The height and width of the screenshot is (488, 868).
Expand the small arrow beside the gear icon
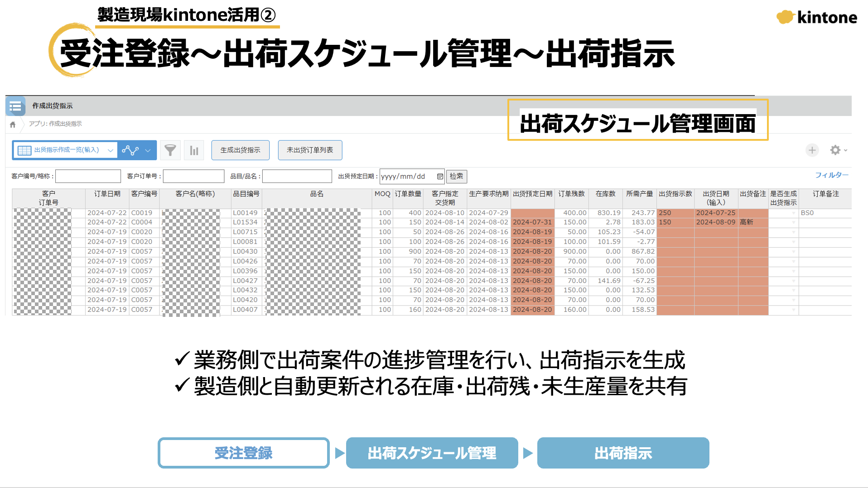tap(846, 150)
